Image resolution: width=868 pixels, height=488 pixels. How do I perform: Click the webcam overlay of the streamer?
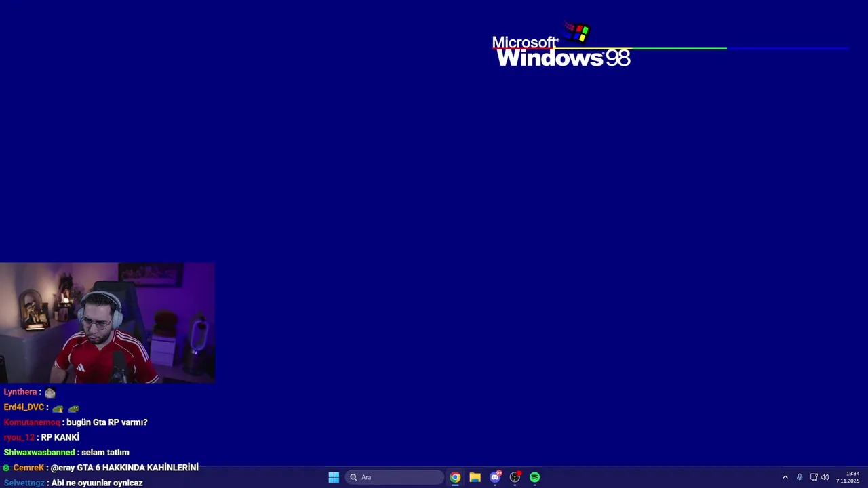(x=107, y=323)
